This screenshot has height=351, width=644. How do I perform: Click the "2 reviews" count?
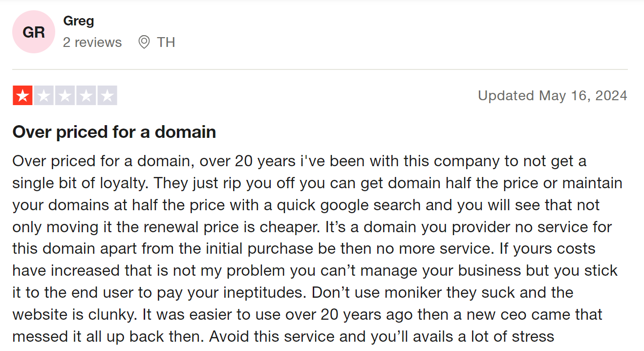(x=92, y=43)
